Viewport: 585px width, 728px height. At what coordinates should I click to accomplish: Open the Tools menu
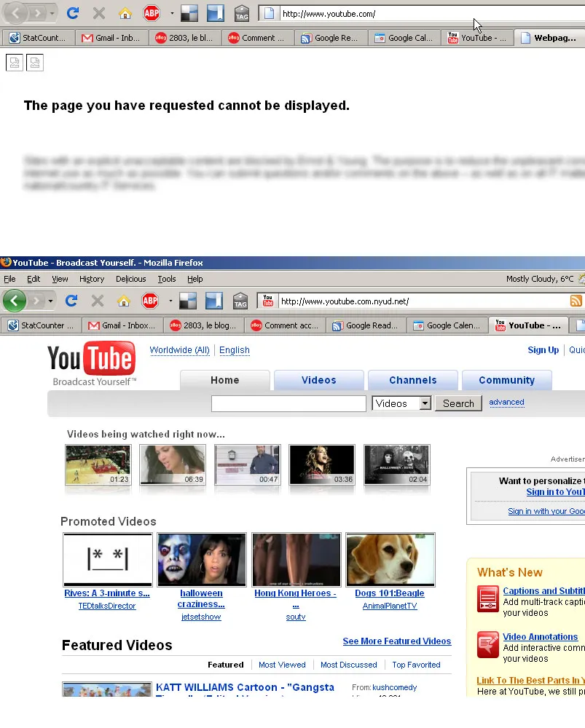[x=166, y=279]
